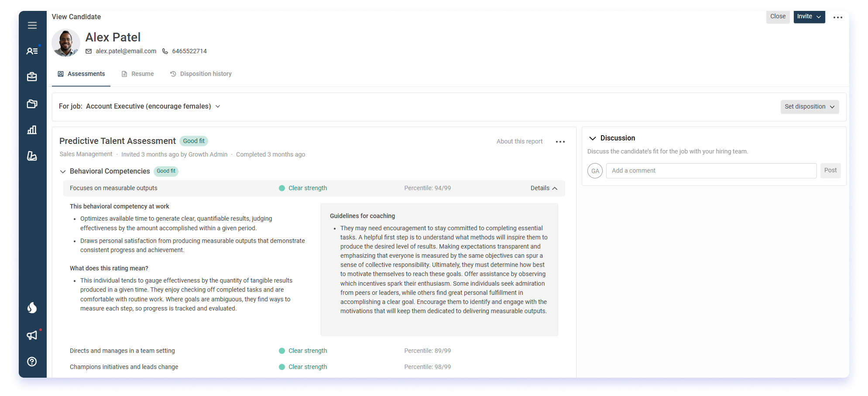Click the 'Guidelines for coaching' heading
This screenshot has height=396, width=868.
(362, 216)
